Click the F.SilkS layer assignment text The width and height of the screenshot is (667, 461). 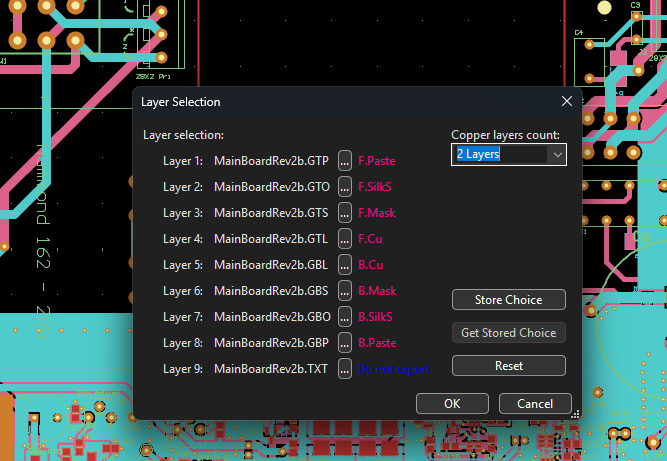click(x=374, y=187)
